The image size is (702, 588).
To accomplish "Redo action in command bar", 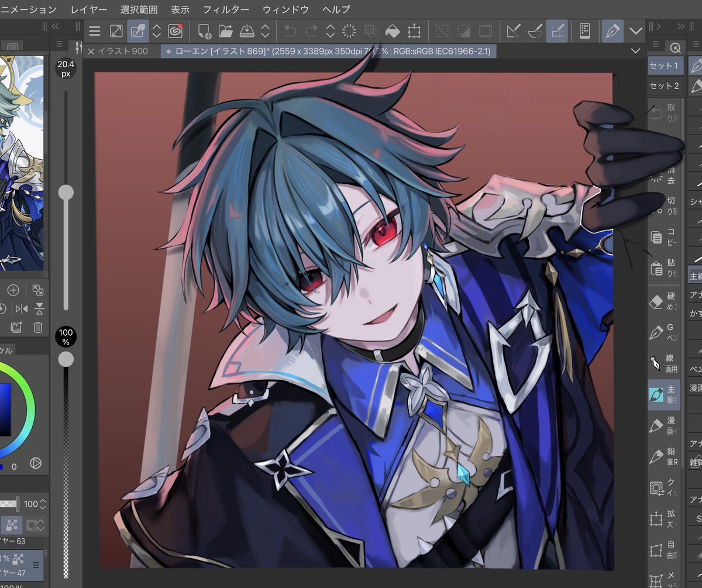I will point(312,31).
